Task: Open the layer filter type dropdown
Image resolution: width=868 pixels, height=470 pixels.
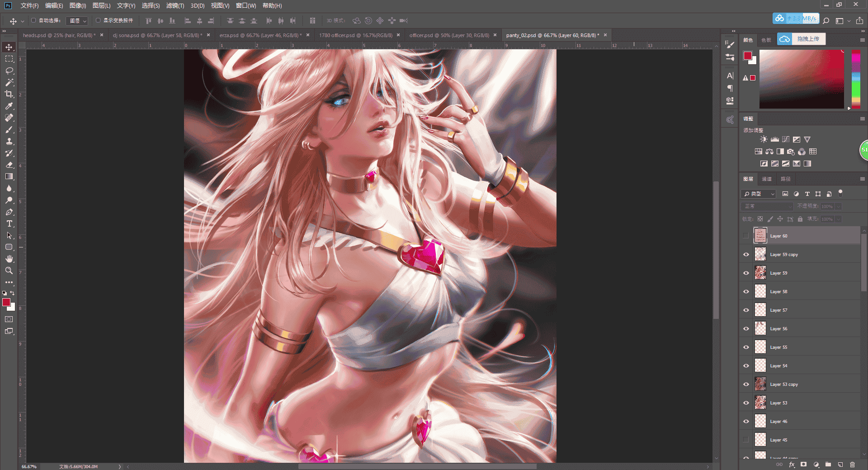Action: coord(759,194)
